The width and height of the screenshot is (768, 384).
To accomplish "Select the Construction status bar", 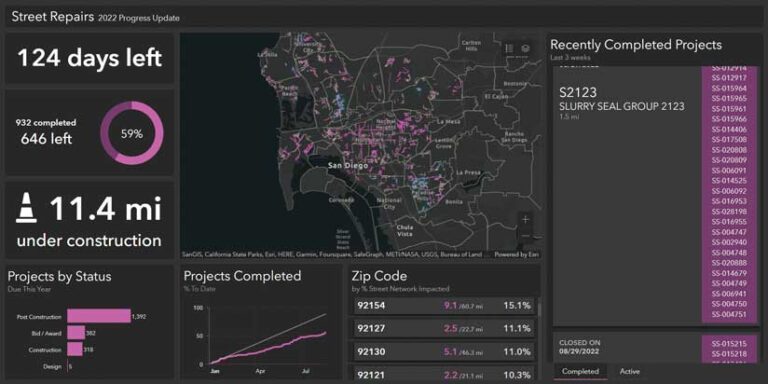I will click(74, 350).
